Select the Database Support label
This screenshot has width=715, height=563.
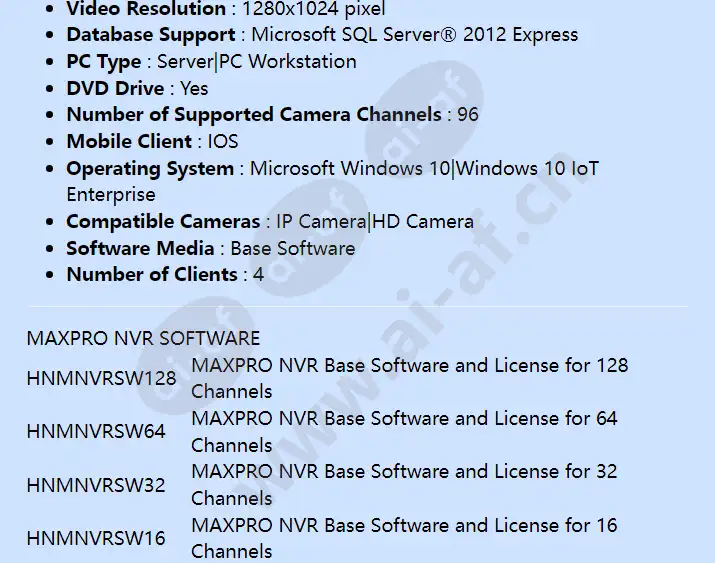click(150, 35)
